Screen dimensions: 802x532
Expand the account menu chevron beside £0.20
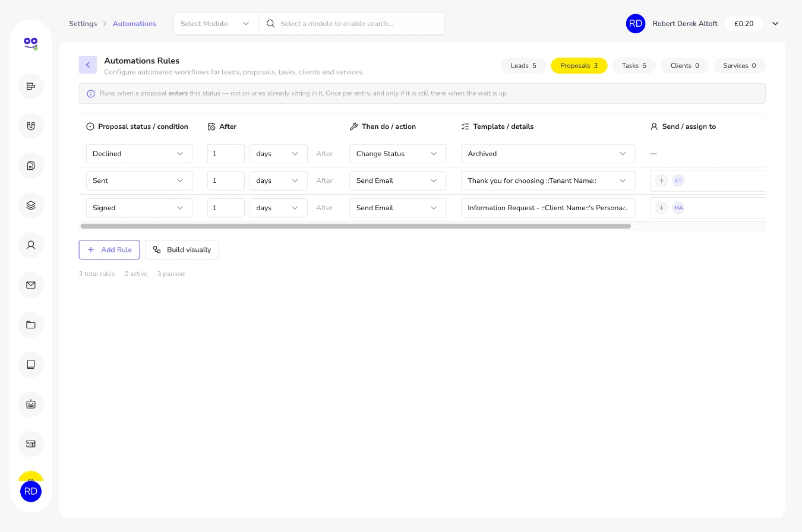click(775, 24)
